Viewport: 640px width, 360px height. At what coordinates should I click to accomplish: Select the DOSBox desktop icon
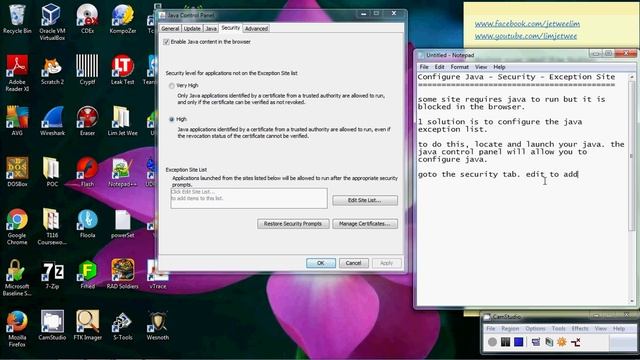pyautogui.click(x=17, y=172)
